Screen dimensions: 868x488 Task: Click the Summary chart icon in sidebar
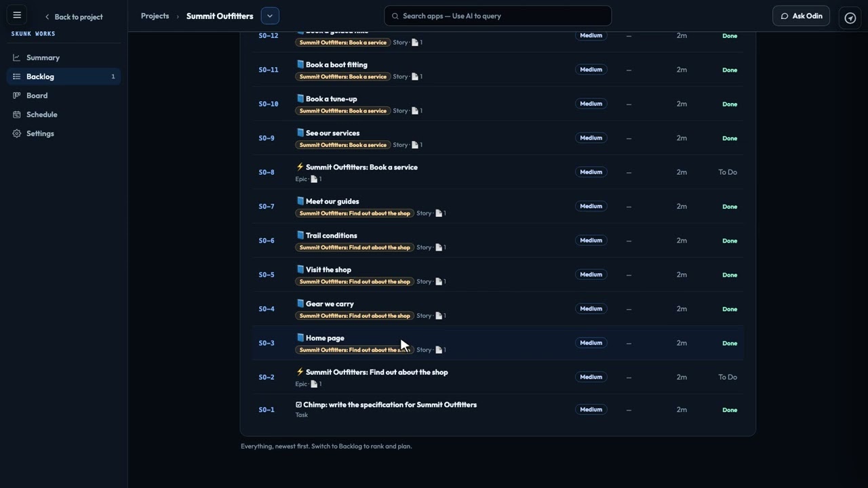pyautogui.click(x=17, y=58)
